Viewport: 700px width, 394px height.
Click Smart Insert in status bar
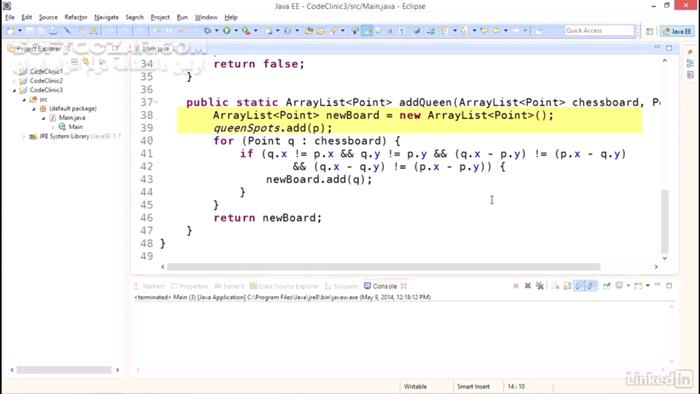tap(473, 386)
